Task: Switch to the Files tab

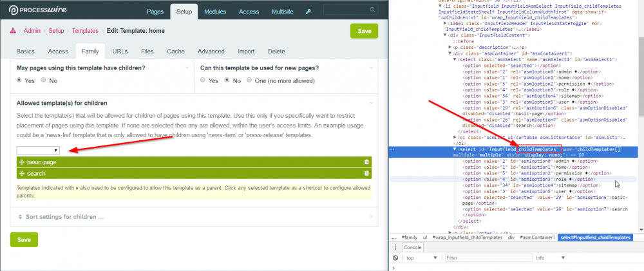Action: 147,51
